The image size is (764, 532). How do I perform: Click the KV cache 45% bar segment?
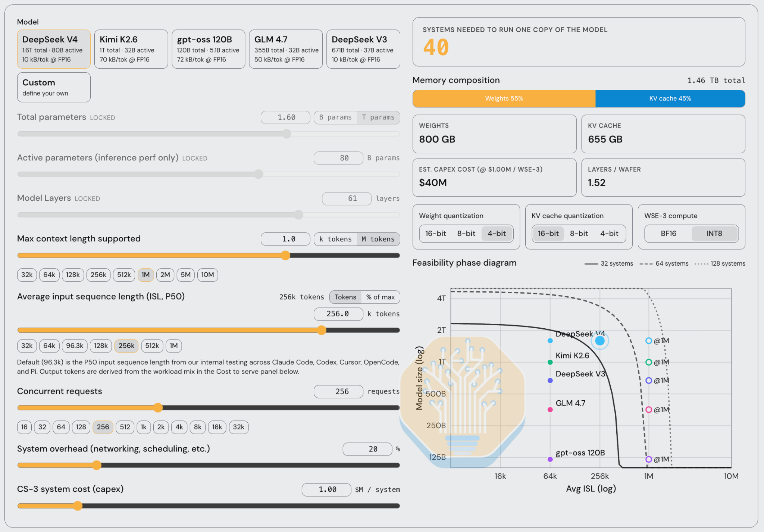(x=670, y=98)
